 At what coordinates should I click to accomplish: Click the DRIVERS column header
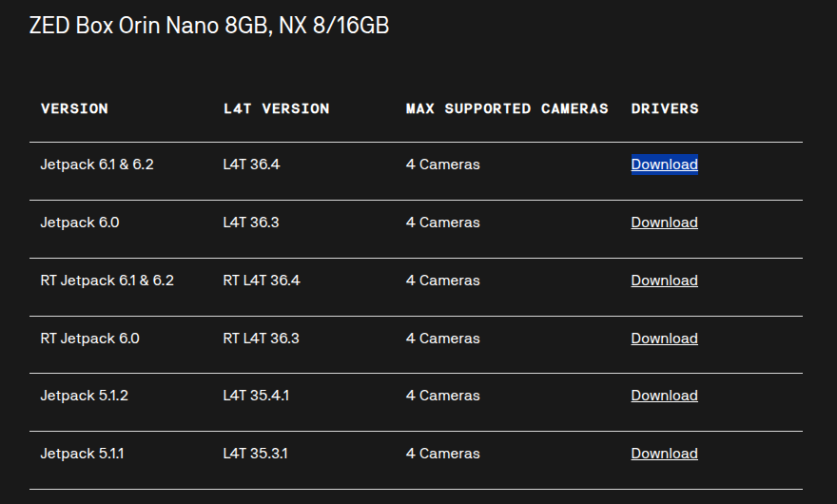665,108
